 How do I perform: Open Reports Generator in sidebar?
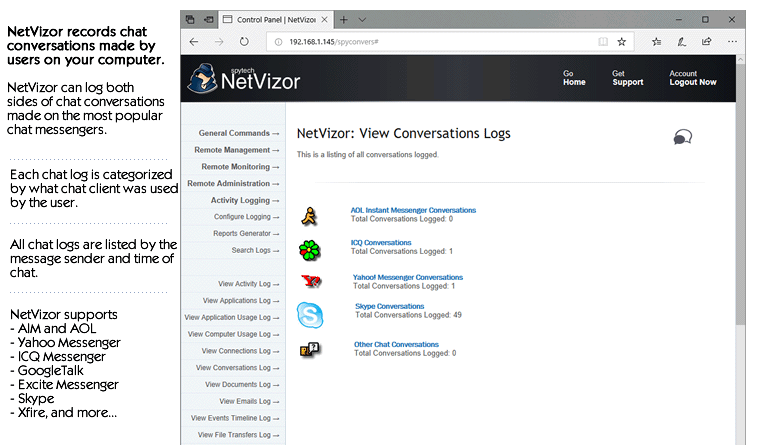tap(246, 233)
